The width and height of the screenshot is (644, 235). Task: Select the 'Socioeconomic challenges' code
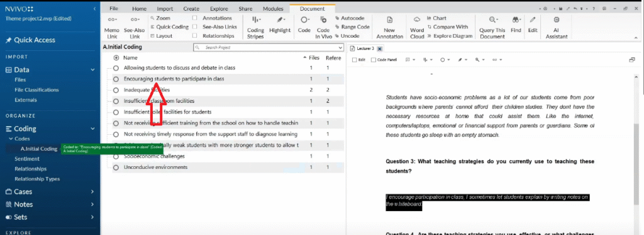pos(154,156)
